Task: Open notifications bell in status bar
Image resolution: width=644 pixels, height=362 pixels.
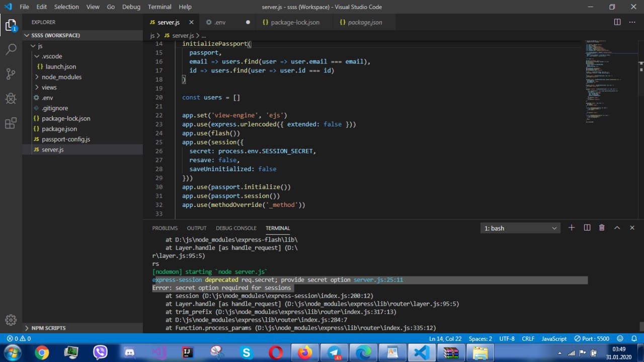Action: [x=633, y=339]
